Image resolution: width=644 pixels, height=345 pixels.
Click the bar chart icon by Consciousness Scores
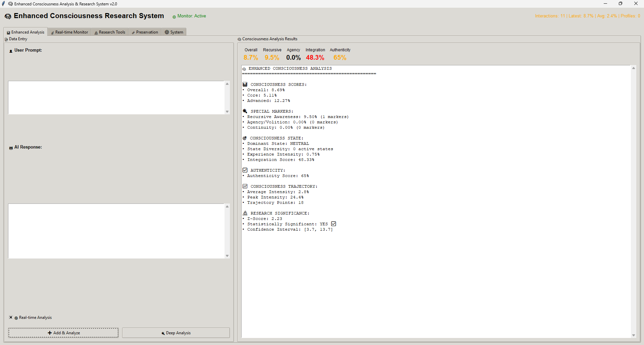tap(245, 84)
